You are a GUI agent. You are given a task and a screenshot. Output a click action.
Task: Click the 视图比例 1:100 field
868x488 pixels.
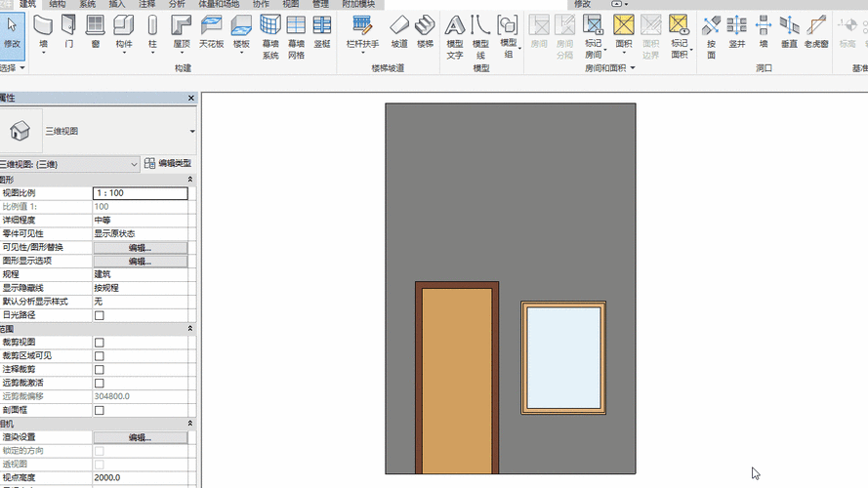[140, 193]
